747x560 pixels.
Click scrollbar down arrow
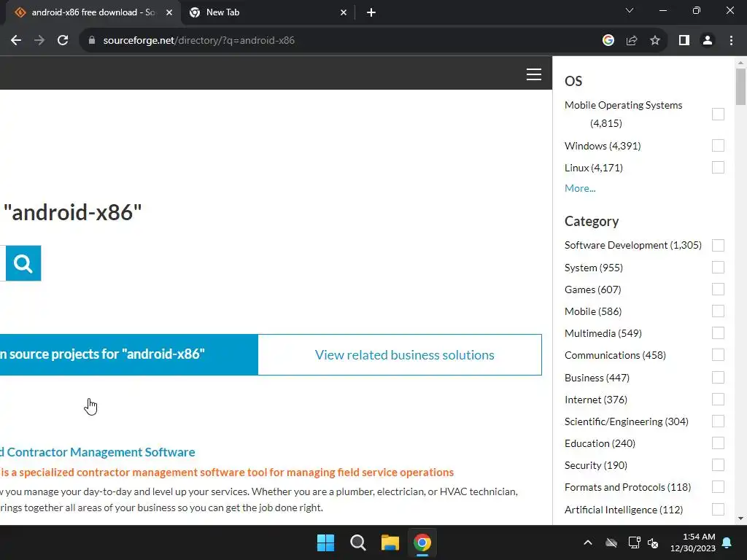(x=740, y=518)
